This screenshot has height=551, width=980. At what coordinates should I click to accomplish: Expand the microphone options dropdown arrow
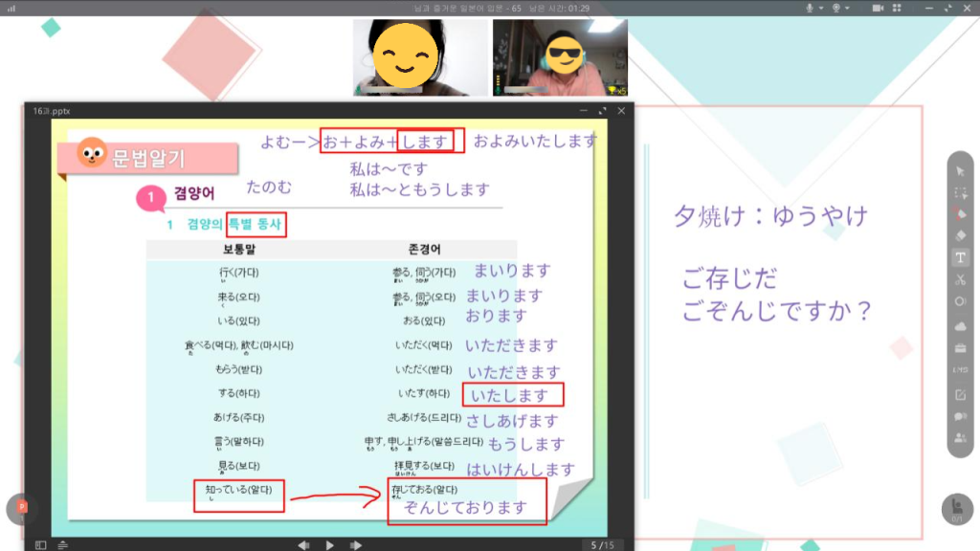click(820, 8)
